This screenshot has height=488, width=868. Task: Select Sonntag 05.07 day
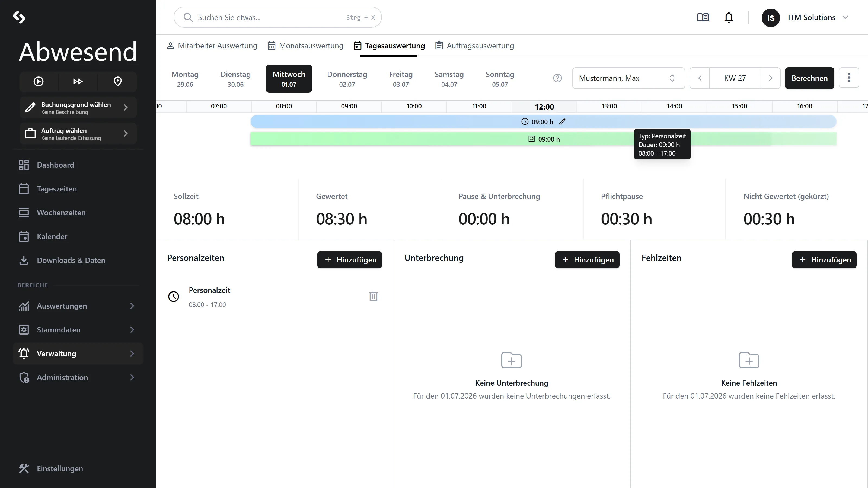point(500,79)
